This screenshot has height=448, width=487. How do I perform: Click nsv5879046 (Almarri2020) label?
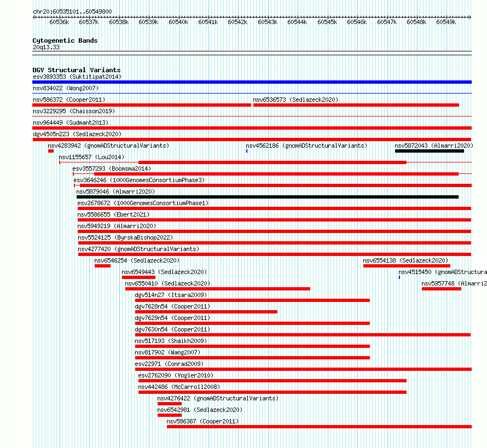(115, 191)
